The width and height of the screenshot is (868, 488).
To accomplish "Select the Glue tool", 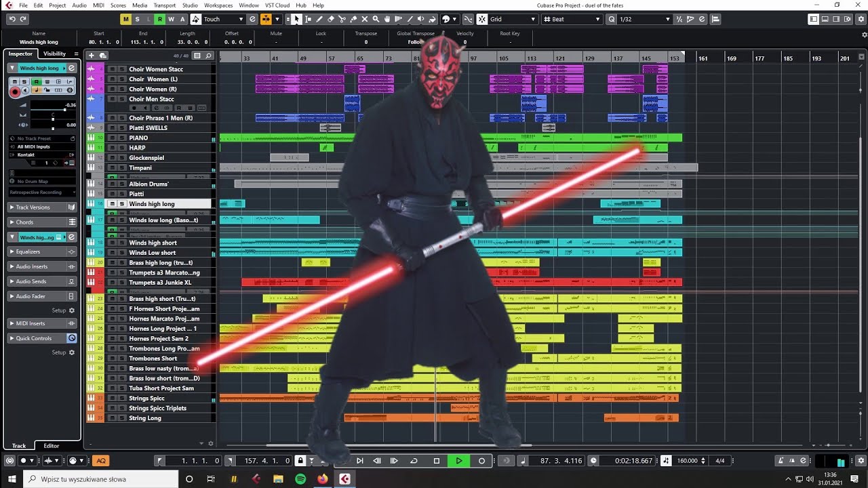I will point(353,19).
